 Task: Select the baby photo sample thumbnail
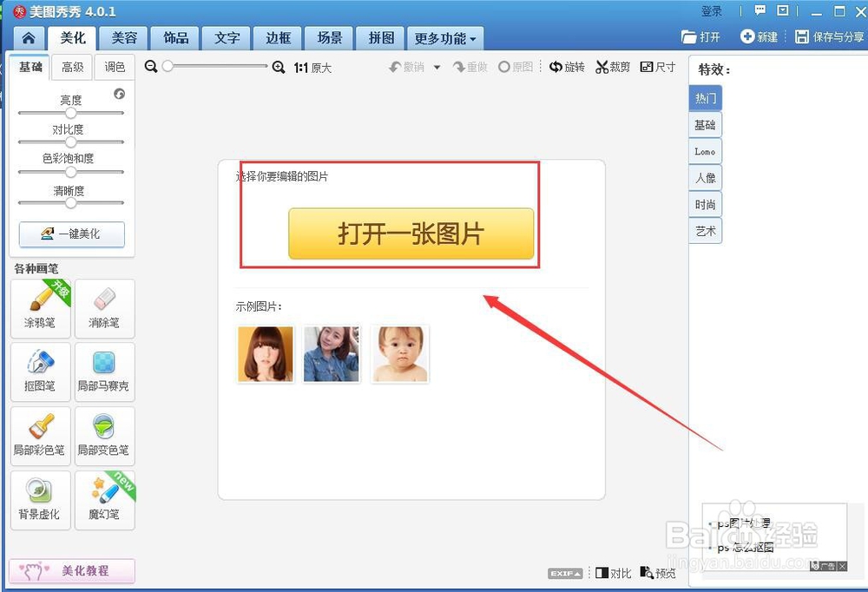coord(400,352)
